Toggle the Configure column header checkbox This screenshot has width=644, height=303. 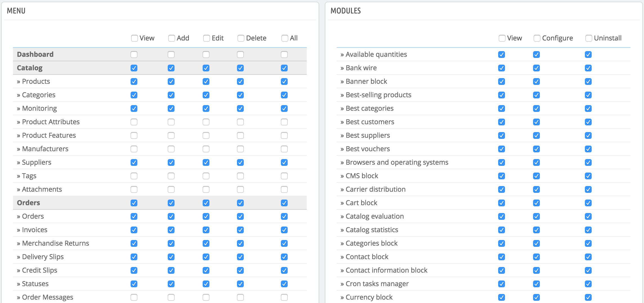pyautogui.click(x=537, y=38)
